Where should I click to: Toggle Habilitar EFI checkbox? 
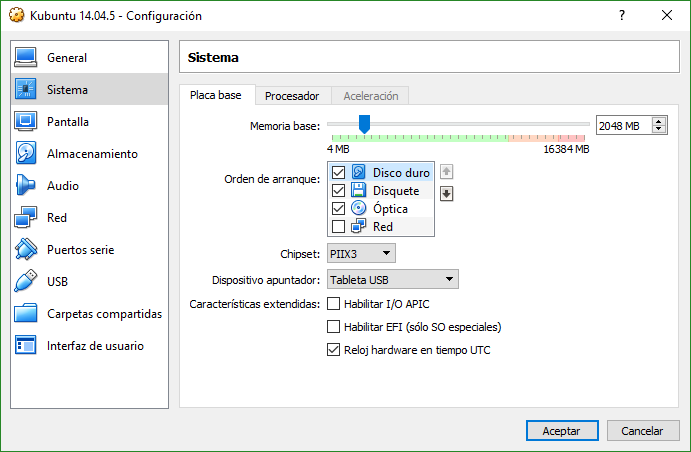(334, 327)
